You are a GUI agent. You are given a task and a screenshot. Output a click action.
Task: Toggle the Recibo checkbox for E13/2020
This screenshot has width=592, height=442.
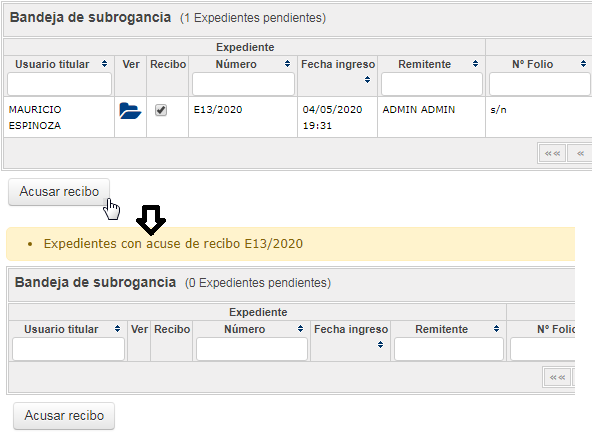[161, 110]
